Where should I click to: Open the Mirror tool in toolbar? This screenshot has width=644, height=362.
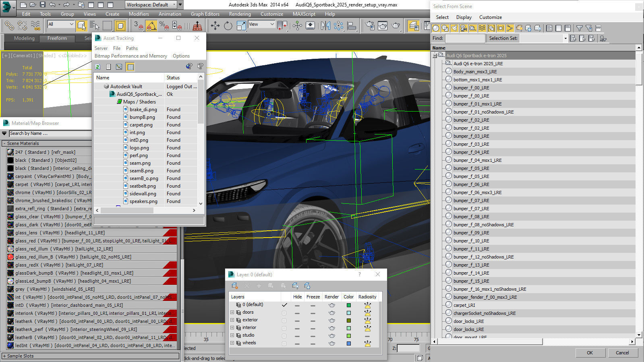pyautogui.click(x=325, y=26)
